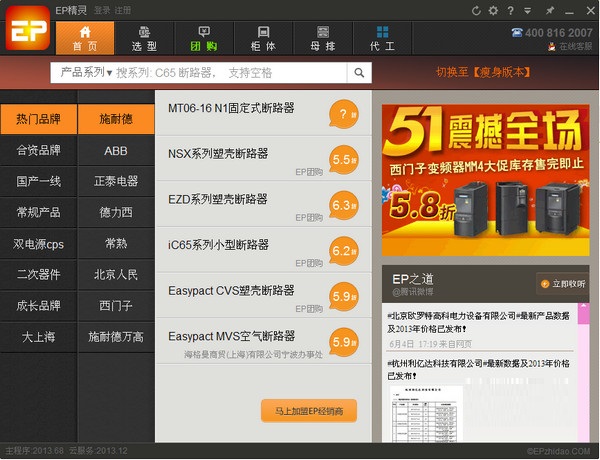Click the magnifier search button

click(x=359, y=72)
